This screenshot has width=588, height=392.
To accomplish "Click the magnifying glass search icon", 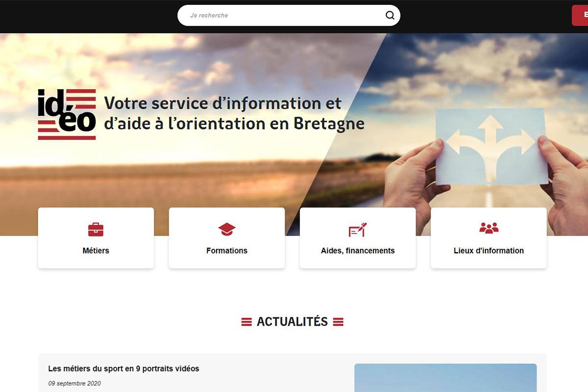I will pyautogui.click(x=390, y=15).
